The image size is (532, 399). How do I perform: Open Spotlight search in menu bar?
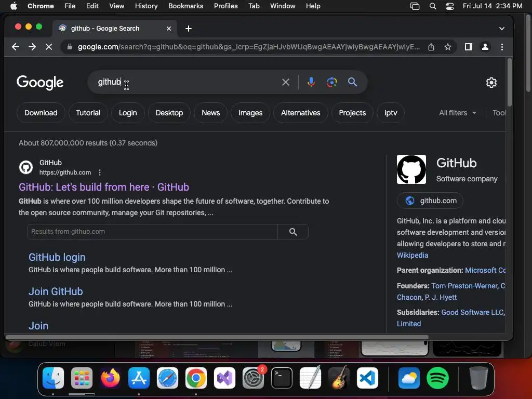pyautogui.click(x=433, y=6)
